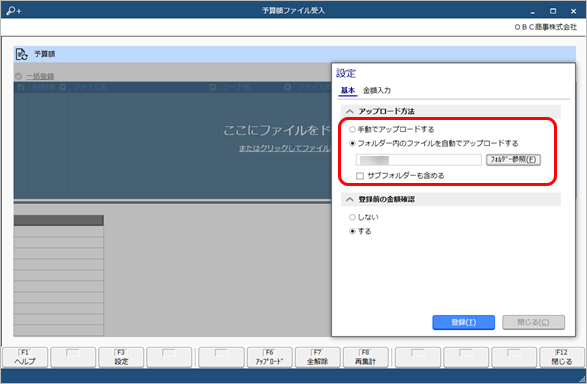Viewport: 587px width, 384px height.
Task: Click the 予算額 document icon
Action: [x=21, y=54]
